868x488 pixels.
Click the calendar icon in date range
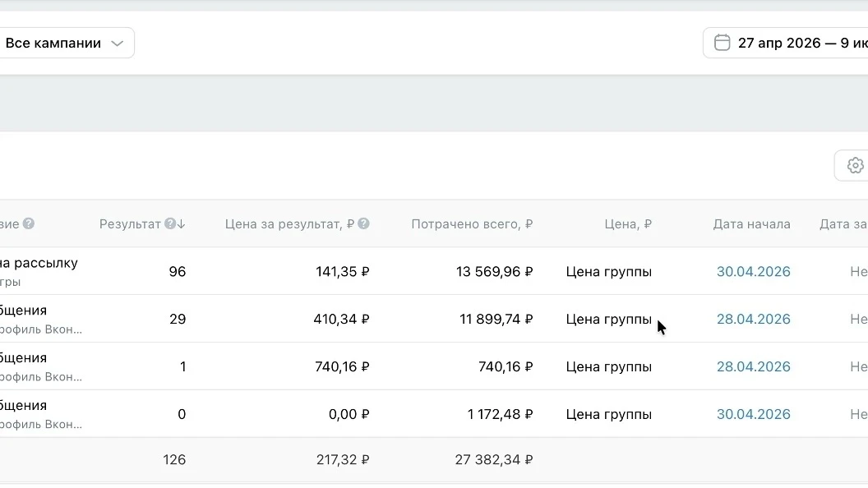722,43
